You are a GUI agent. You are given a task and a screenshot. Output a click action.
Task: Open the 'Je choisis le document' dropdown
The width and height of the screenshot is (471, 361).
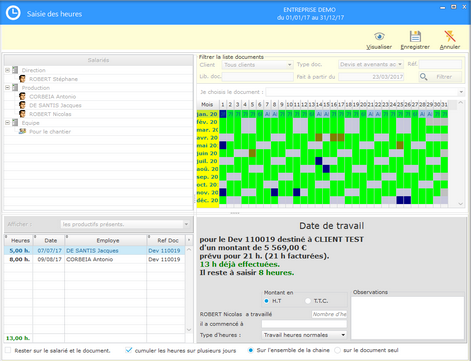point(461,92)
